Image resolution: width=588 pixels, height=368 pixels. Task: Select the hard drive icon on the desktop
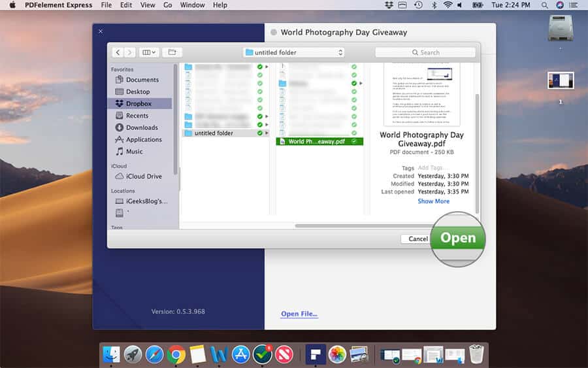tap(561, 27)
